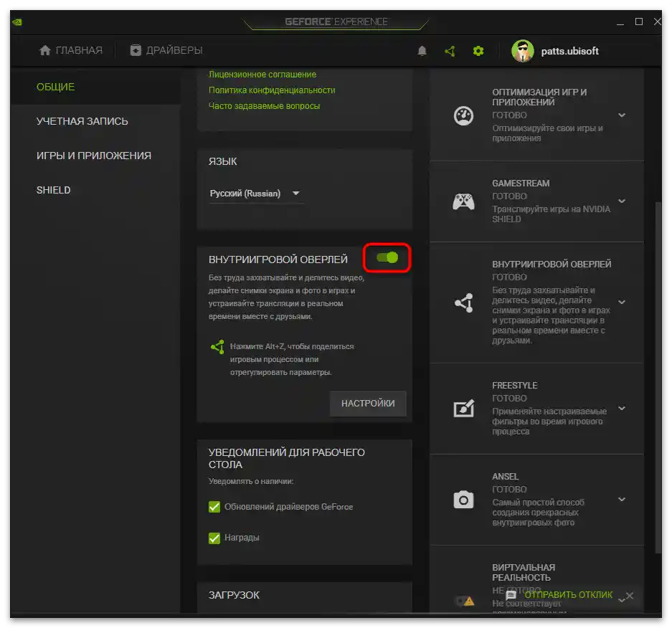
Task: Click the patts.ubisoft account name
Action: pyautogui.click(x=569, y=51)
